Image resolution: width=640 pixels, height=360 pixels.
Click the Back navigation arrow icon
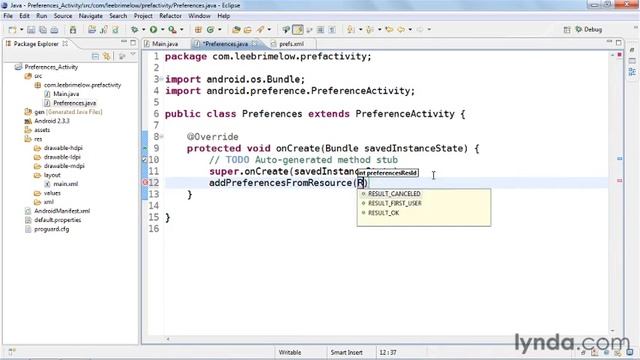pyautogui.click(x=401, y=30)
